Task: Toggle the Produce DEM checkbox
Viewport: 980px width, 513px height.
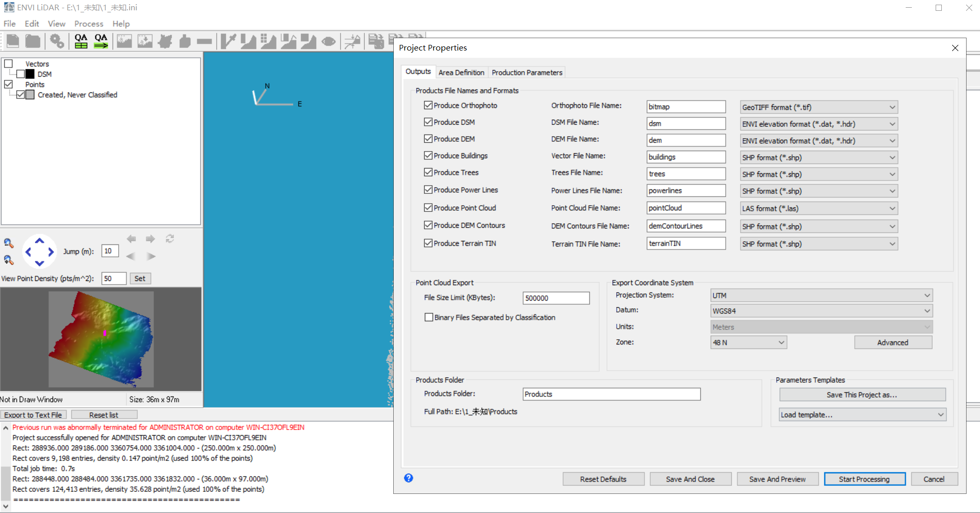Action: (x=428, y=139)
